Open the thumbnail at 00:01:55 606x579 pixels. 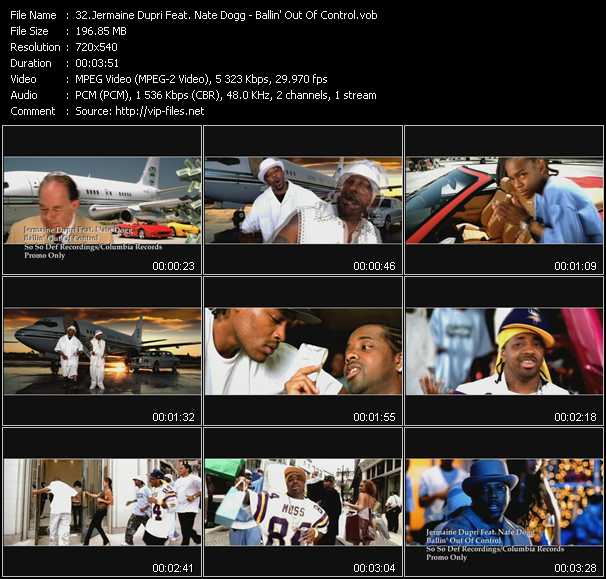[303, 351]
